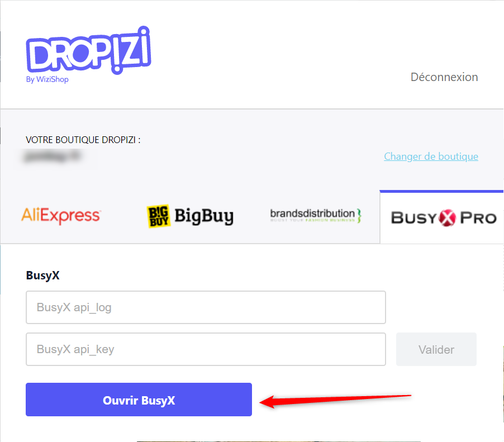Click the green bracket icon beside brandsdistribution
Image resolution: width=504 pixels, height=442 pixels.
click(x=359, y=215)
